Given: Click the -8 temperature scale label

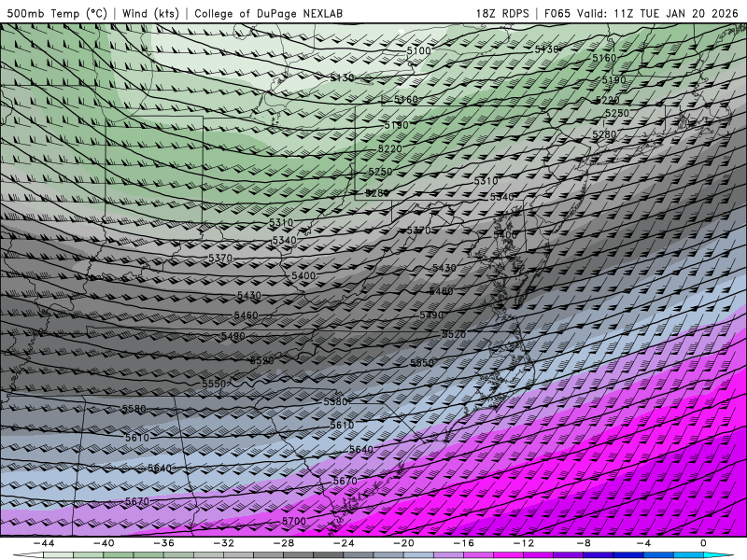Looking at the screenshot, I should [585, 543].
